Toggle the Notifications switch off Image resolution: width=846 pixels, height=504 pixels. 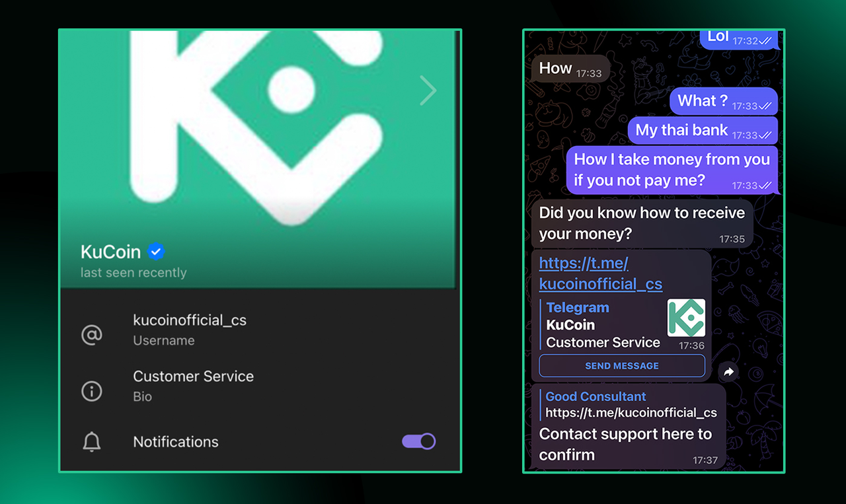(x=419, y=441)
